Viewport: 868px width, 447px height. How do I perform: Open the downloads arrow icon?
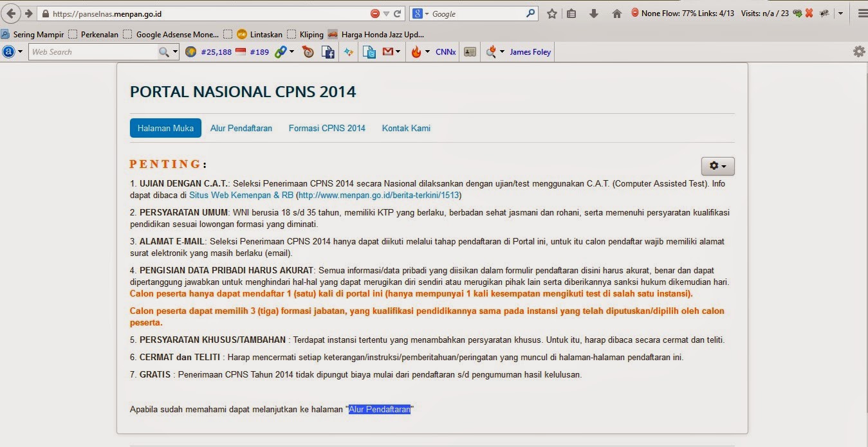pos(594,14)
